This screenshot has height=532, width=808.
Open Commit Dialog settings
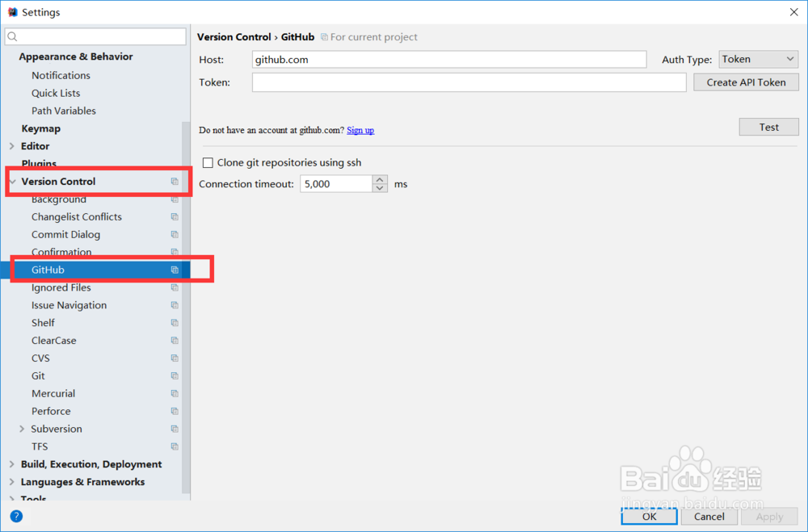coord(65,234)
